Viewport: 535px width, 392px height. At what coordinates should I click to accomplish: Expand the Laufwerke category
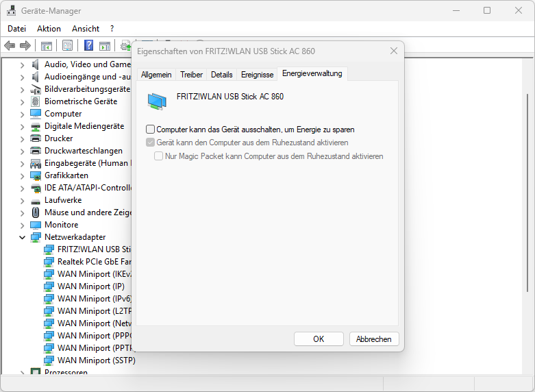coord(22,200)
